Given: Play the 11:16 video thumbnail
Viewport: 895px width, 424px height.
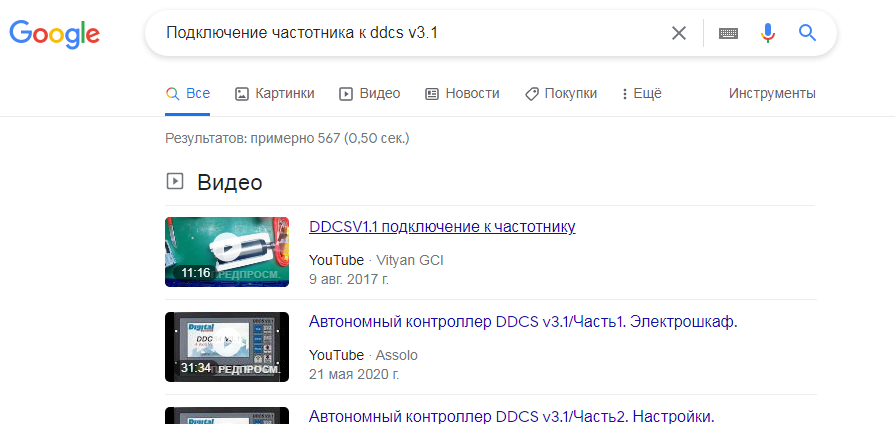Looking at the screenshot, I should click(227, 252).
